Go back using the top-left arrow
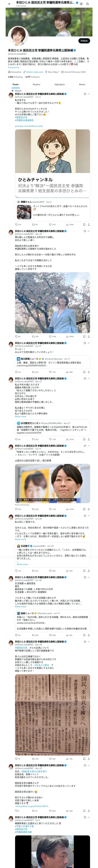The height and width of the screenshot is (868, 98). [x=9, y=4]
